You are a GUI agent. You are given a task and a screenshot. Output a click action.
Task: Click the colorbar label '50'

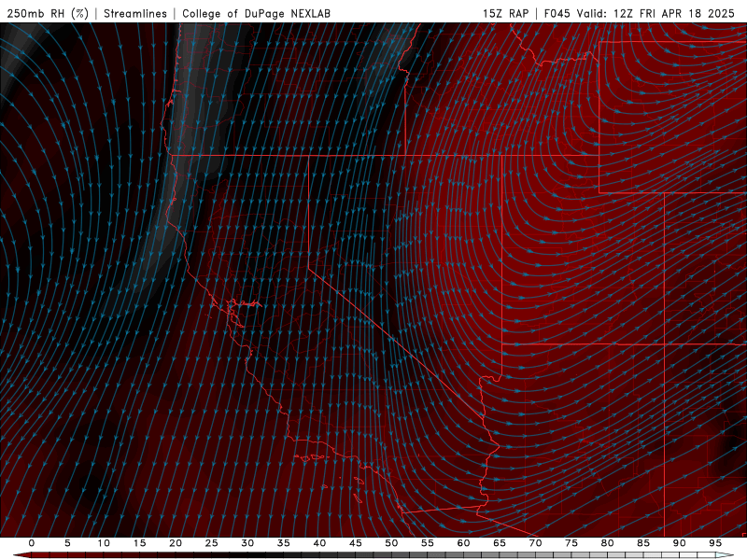pyautogui.click(x=391, y=543)
